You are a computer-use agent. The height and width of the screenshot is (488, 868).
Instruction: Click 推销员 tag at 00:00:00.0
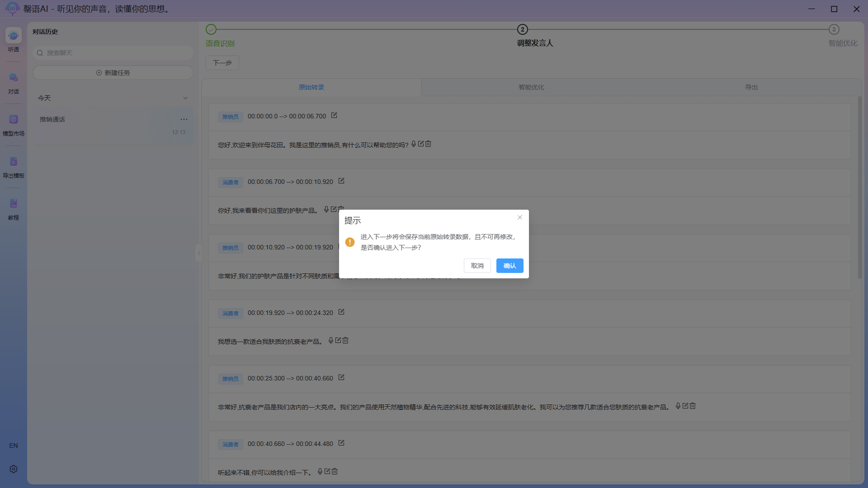(x=231, y=117)
